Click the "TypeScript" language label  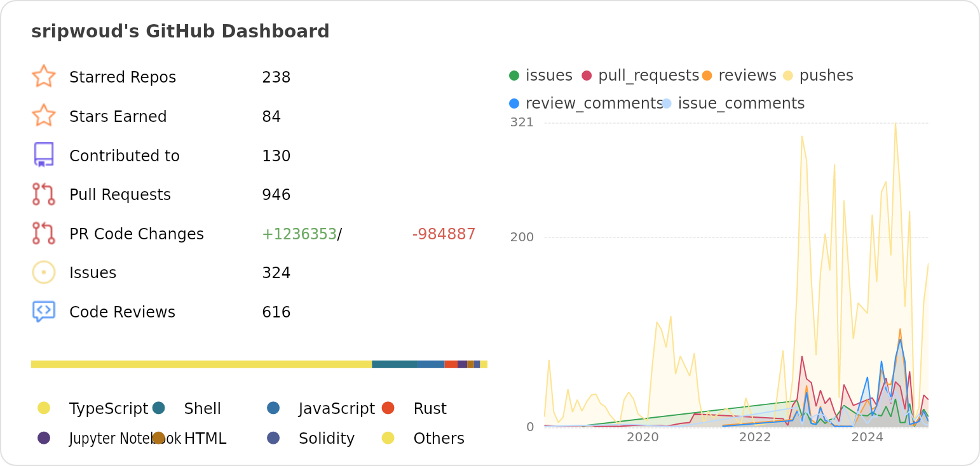(x=109, y=409)
